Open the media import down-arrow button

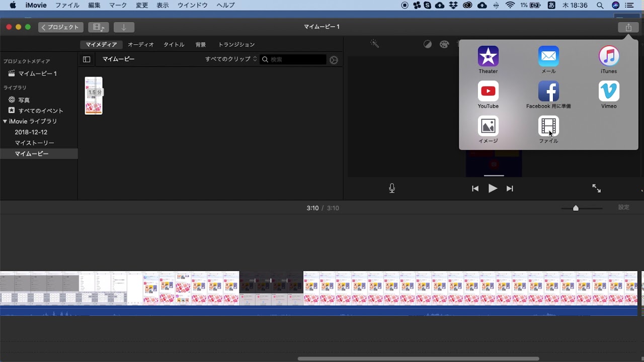click(124, 27)
